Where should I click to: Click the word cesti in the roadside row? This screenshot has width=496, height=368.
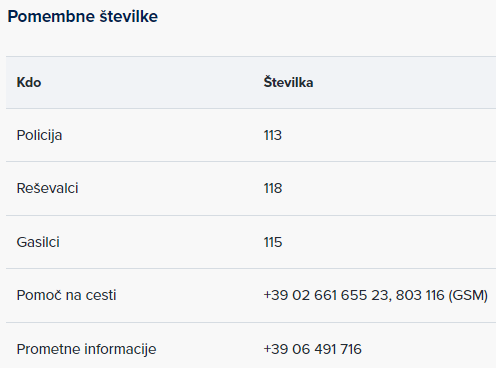pos(101,295)
